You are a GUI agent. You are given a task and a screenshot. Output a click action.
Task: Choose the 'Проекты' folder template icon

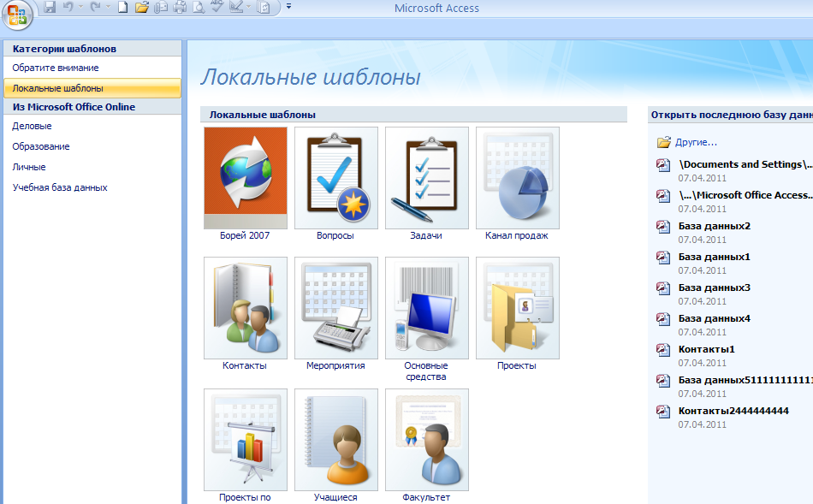click(518, 308)
